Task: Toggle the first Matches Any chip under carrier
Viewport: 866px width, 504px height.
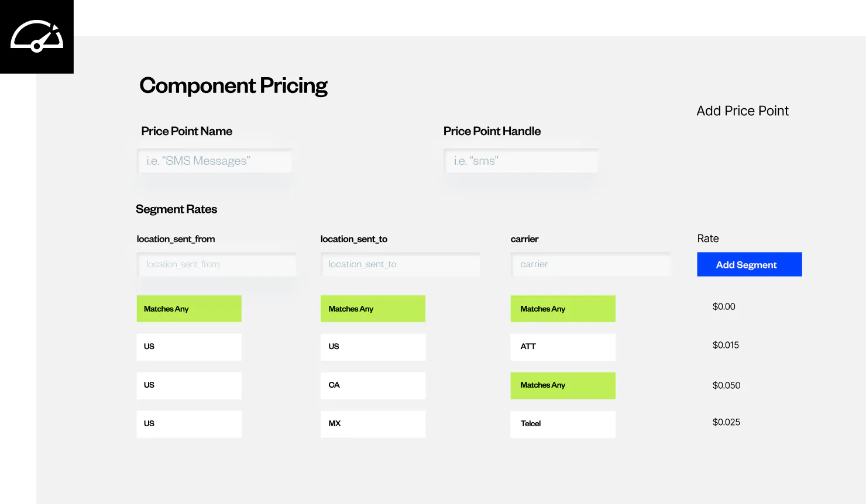Action: 562,308
